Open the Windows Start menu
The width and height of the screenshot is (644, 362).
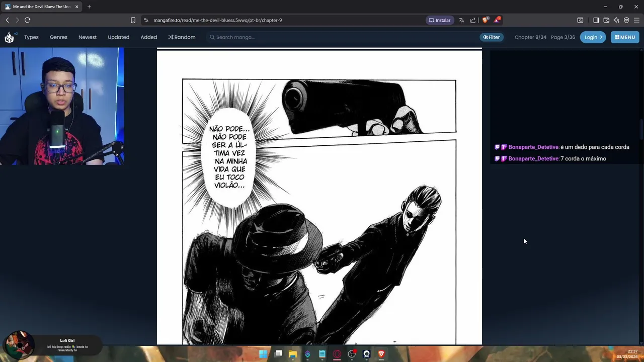pyautogui.click(x=263, y=354)
